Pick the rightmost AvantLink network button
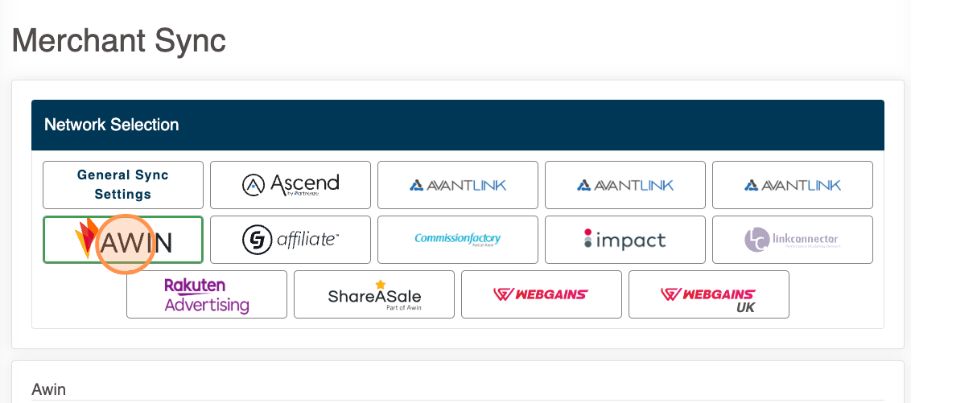 click(x=792, y=185)
